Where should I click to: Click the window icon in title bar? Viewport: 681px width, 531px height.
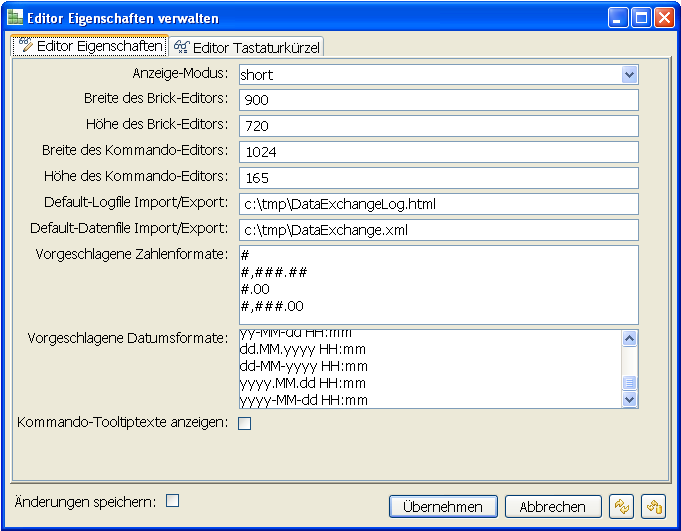point(15,18)
